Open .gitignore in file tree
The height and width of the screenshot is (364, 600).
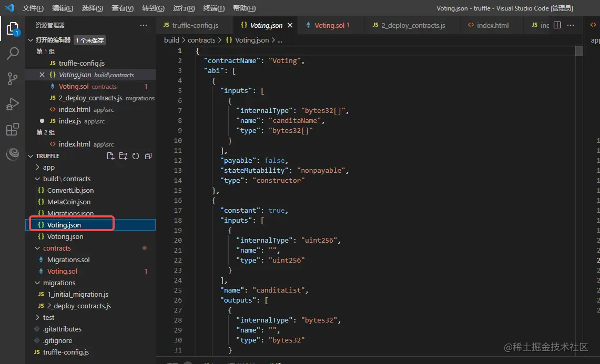(x=90, y=340)
